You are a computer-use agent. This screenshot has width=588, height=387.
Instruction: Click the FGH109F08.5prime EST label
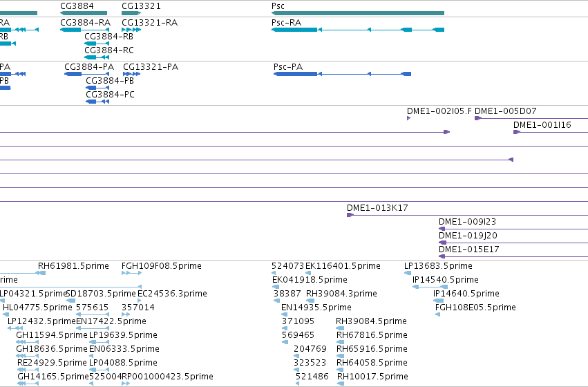[x=162, y=266]
